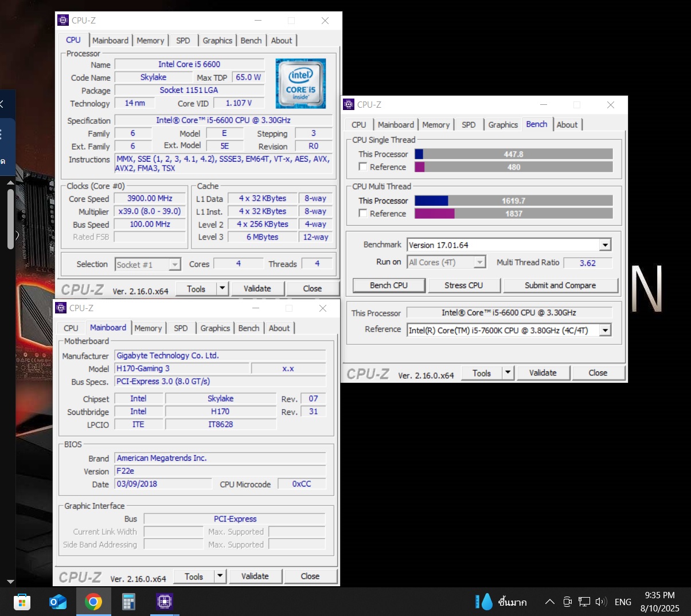The width and height of the screenshot is (691, 616).
Task: Open the Reference processor dropdown list
Action: pos(605,331)
